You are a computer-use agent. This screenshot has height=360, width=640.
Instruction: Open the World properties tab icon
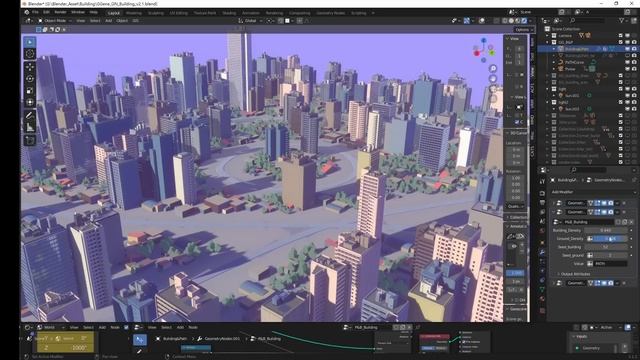[542, 231]
